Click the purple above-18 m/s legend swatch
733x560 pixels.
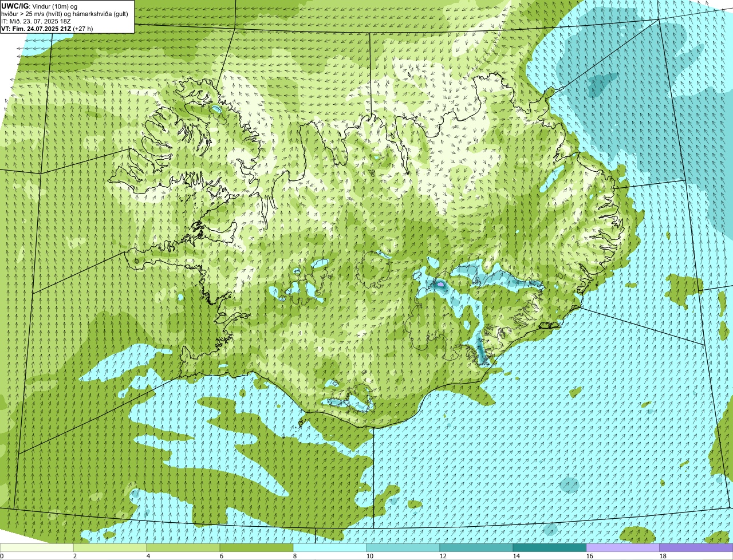(x=696, y=547)
